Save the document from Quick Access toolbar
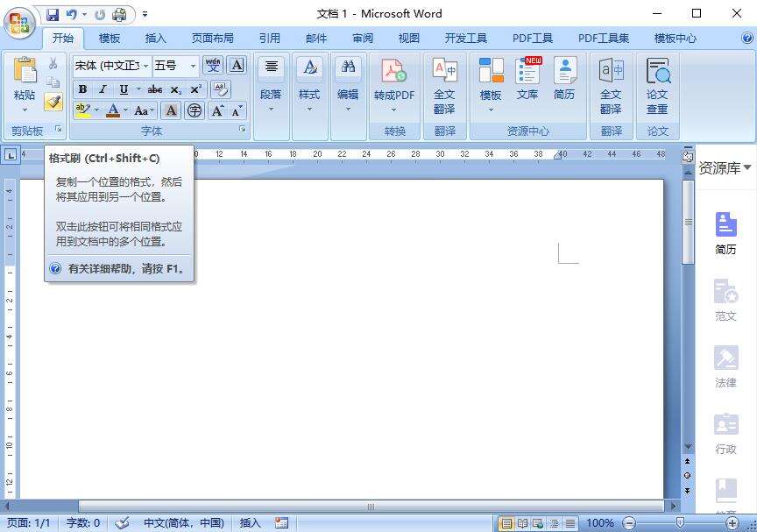Image resolution: width=757 pixels, height=532 pixels. click(53, 15)
